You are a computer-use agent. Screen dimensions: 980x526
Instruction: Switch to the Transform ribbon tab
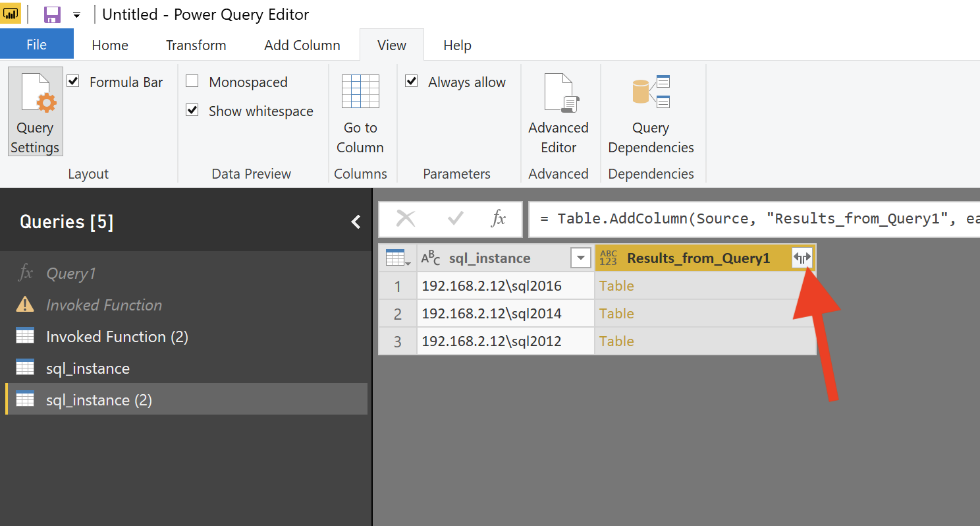[196, 45]
